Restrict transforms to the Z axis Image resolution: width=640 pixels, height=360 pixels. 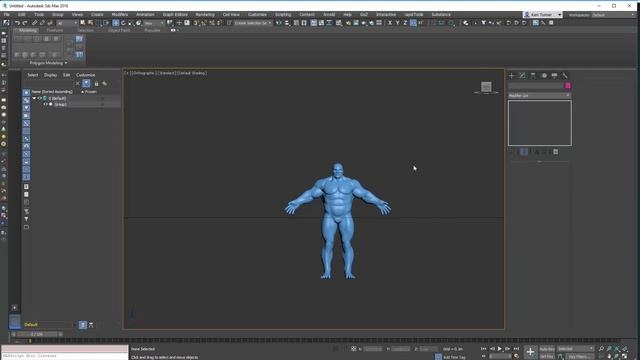(405, 23)
